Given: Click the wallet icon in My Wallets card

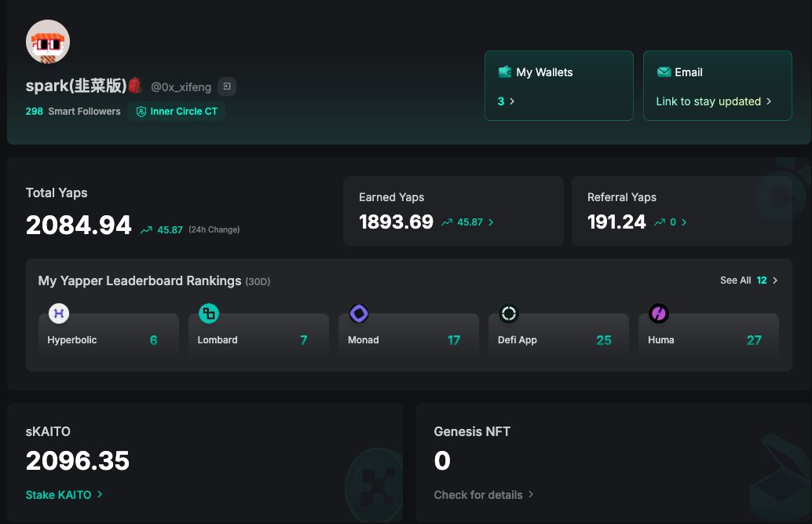Looking at the screenshot, I should pyautogui.click(x=505, y=72).
